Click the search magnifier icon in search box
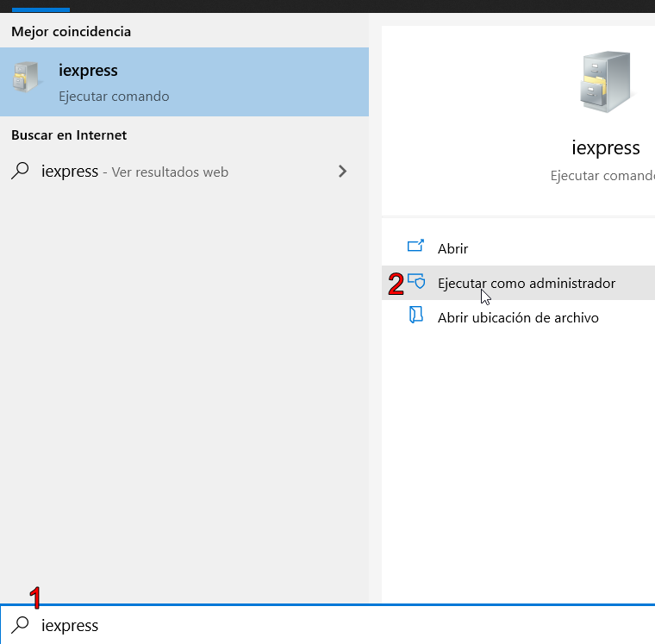This screenshot has width=655, height=644. click(20, 625)
